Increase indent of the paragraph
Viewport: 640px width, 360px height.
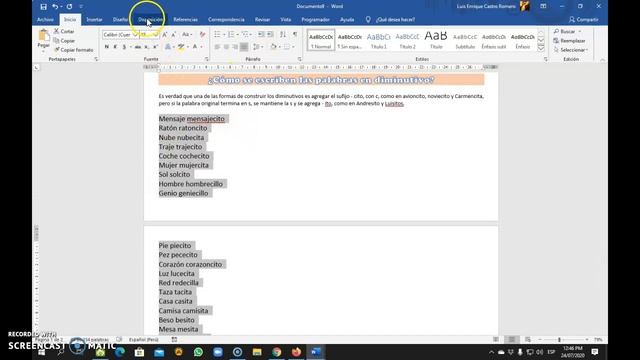(x=270, y=35)
